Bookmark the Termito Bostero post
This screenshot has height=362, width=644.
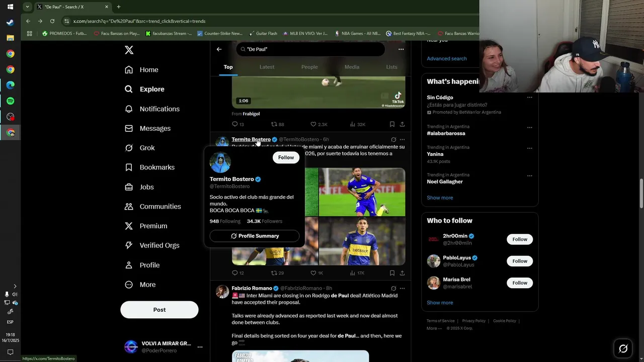(392, 273)
